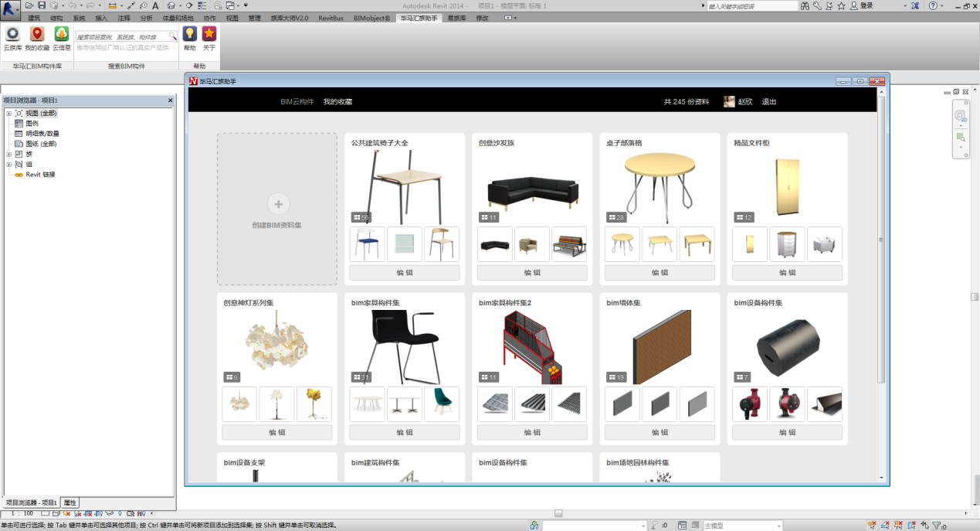Switch to the 属性 panel tab

[x=70, y=502]
